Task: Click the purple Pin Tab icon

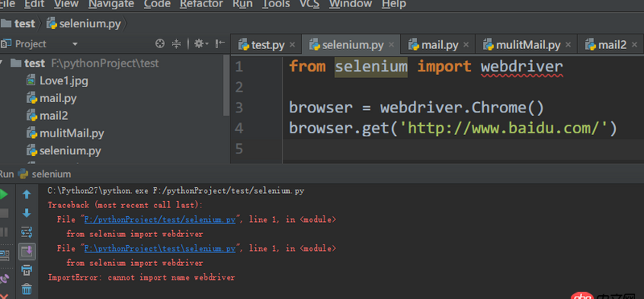Action: 4,279
